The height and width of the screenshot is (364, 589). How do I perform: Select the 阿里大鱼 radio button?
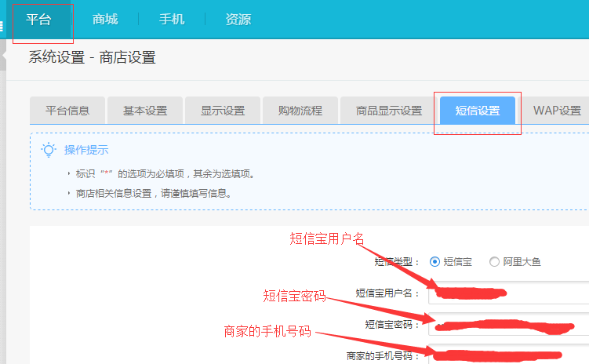pos(494,262)
